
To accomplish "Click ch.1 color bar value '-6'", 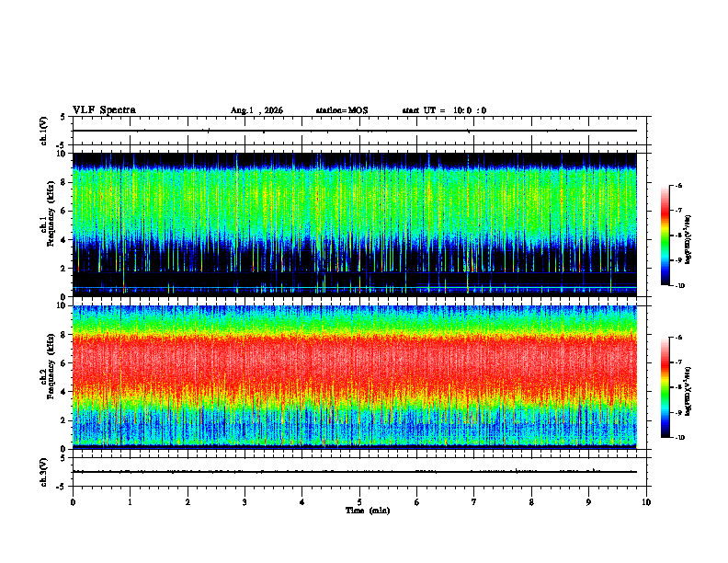I will 679,185.
